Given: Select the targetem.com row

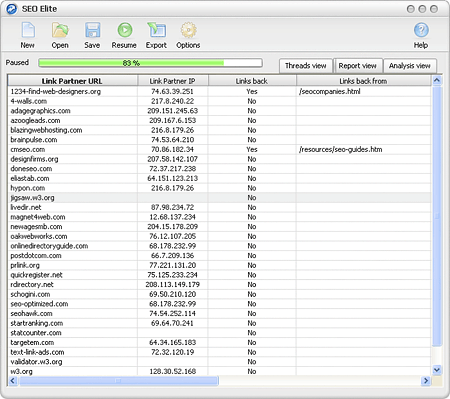Looking at the screenshot, I should click(x=219, y=343).
